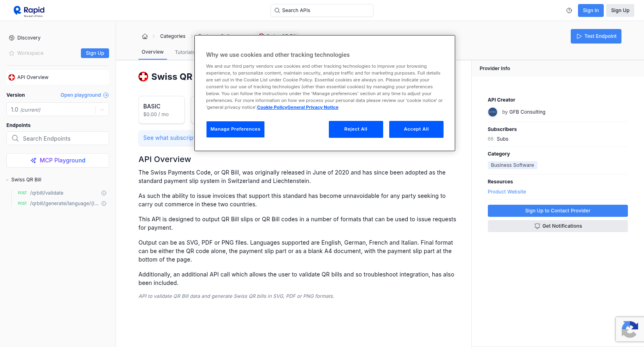Click the "66 Subs" subscriber count
This screenshot has width=644, height=347.
[498, 139]
